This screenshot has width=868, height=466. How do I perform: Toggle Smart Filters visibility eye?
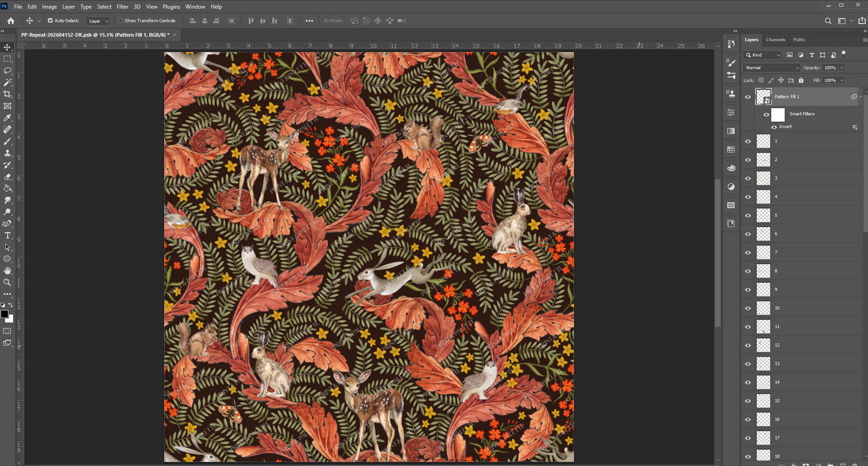pyautogui.click(x=766, y=115)
